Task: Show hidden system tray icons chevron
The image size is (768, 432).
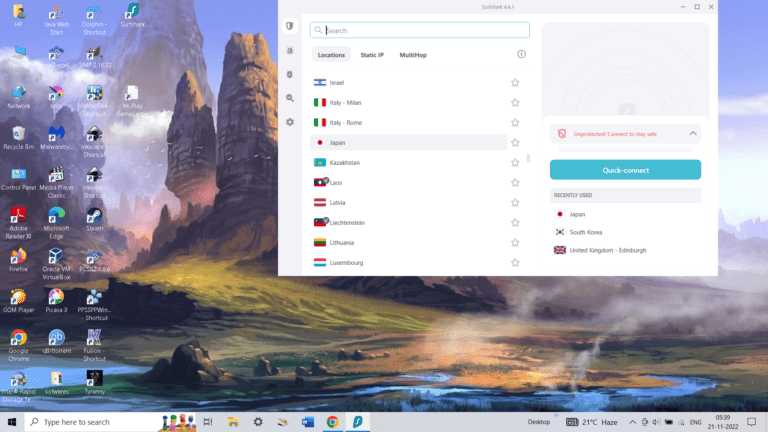Action: (632, 422)
